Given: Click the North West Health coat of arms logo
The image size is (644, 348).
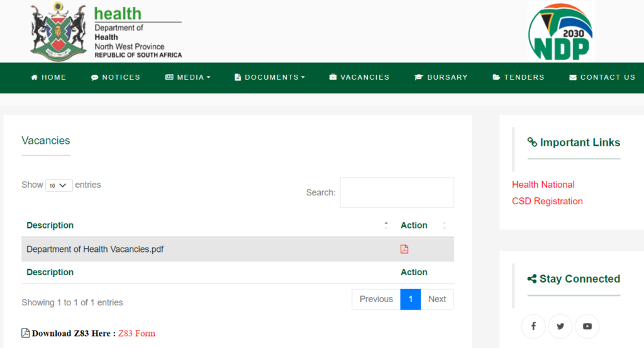Looking at the screenshot, I should coord(58,31).
